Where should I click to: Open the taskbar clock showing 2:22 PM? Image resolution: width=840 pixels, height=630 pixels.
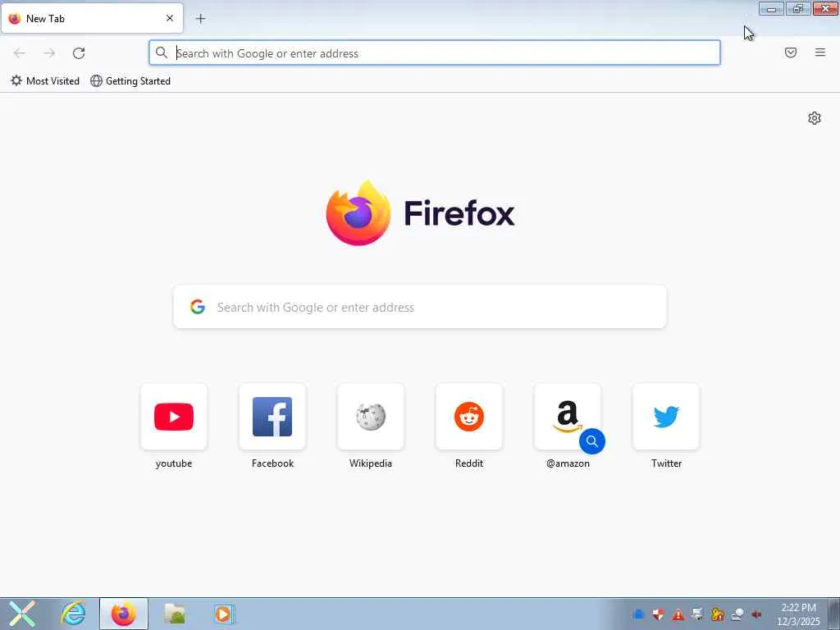798,614
